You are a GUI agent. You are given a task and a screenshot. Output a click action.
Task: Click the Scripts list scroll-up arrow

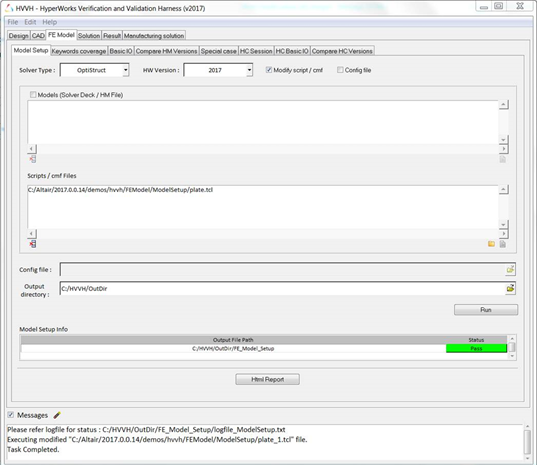pyautogui.click(x=503, y=189)
